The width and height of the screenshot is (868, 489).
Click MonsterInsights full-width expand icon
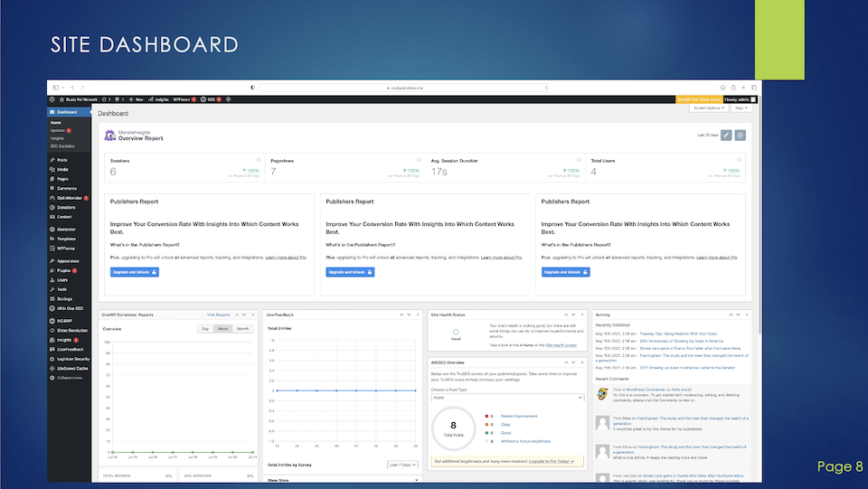click(x=726, y=135)
